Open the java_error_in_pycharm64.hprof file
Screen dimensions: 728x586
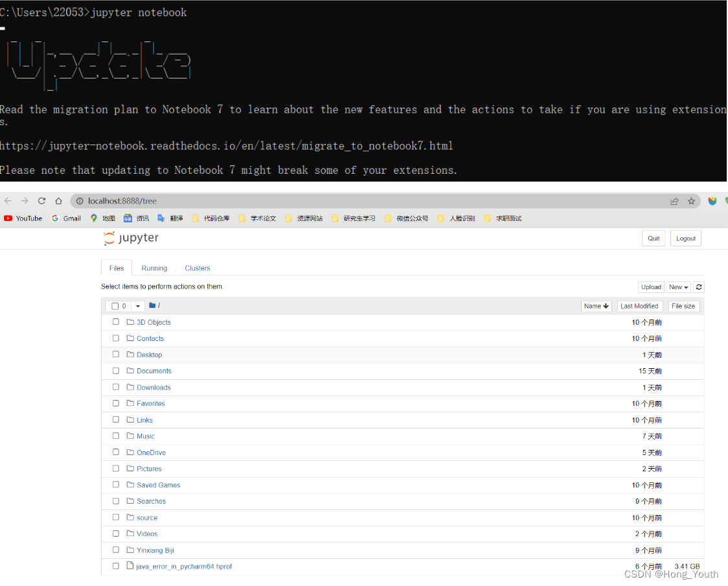[x=184, y=567]
